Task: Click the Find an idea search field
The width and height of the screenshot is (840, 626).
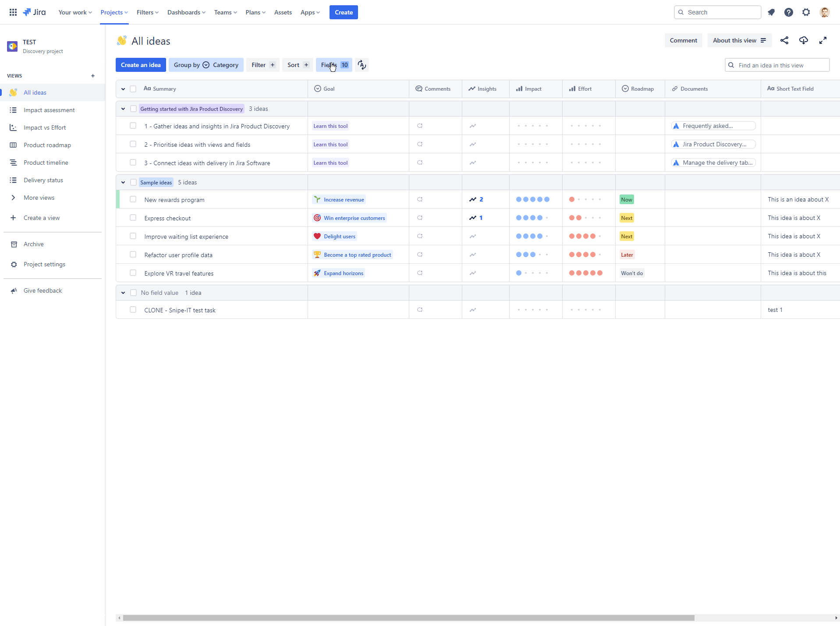Action: coord(777,64)
